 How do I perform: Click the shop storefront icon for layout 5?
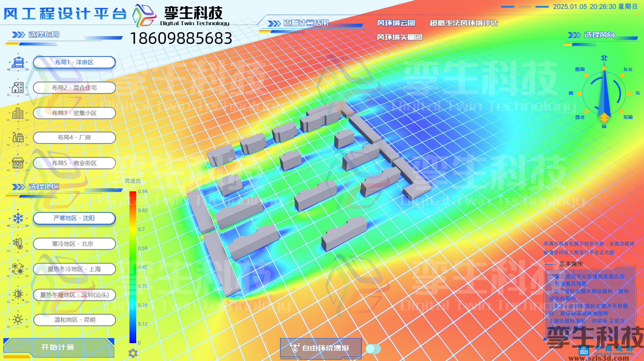pyautogui.click(x=18, y=163)
